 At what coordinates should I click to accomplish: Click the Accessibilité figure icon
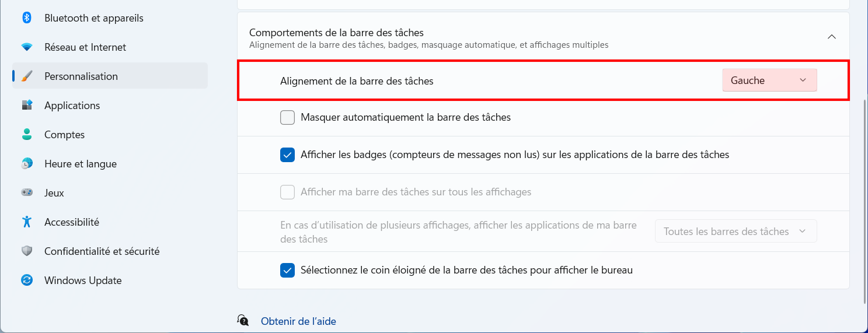pos(27,222)
